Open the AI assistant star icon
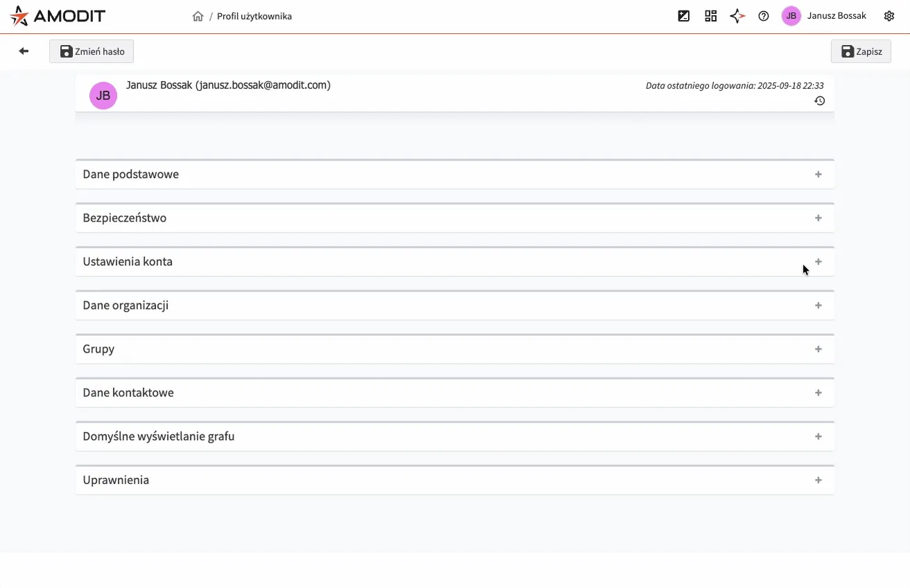 tap(737, 16)
